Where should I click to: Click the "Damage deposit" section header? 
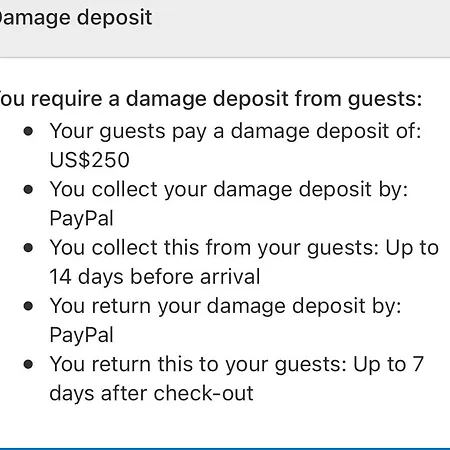pyautogui.click(x=75, y=17)
